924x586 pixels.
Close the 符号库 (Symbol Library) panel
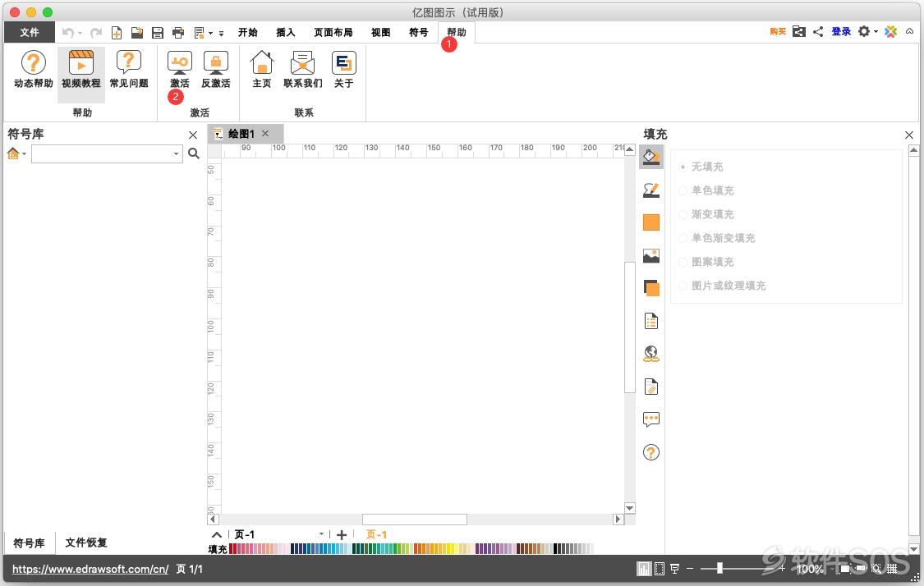pyautogui.click(x=193, y=135)
